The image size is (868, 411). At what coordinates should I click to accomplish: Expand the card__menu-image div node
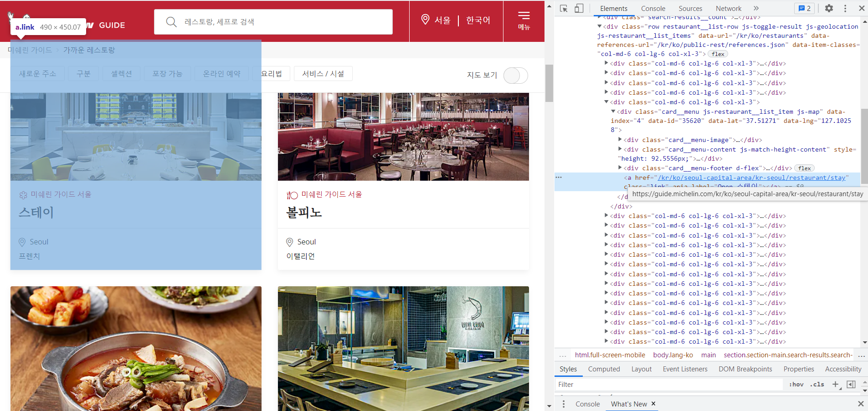click(x=620, y=139)
